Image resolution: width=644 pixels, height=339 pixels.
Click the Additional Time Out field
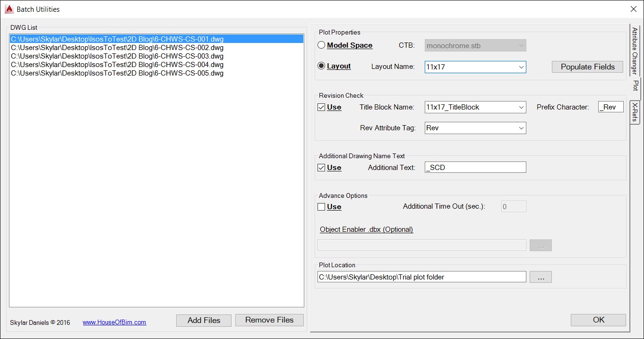pos(514,206)
